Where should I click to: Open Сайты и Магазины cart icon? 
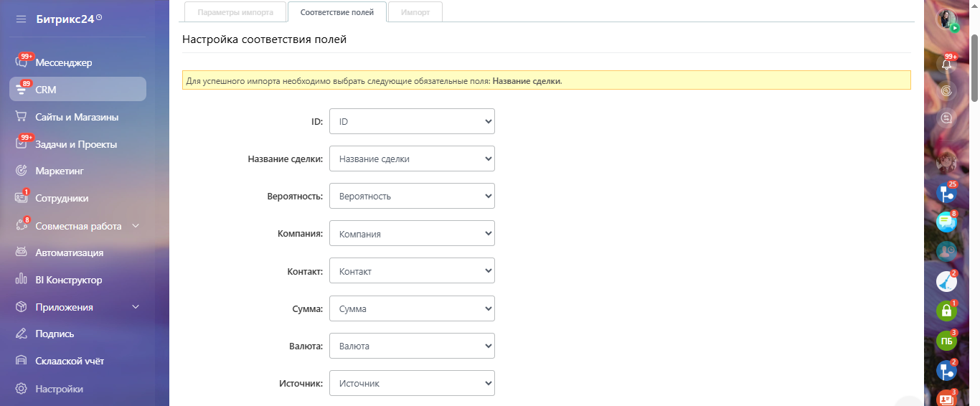22,117
